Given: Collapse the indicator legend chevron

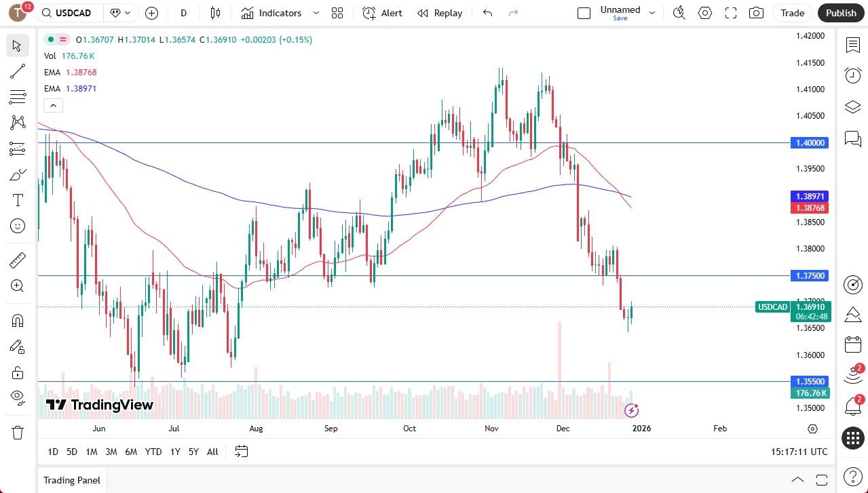Looking at the screenshot, I should [x=53, y=105].
